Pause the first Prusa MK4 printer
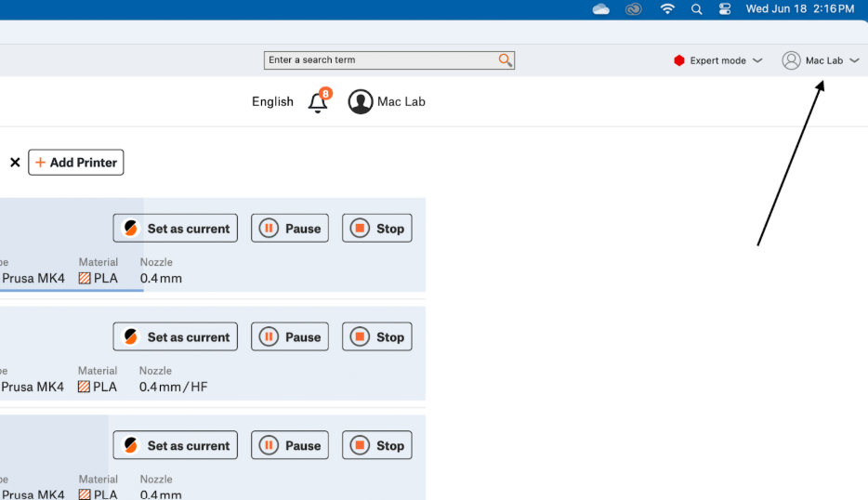 click(290, 229)
